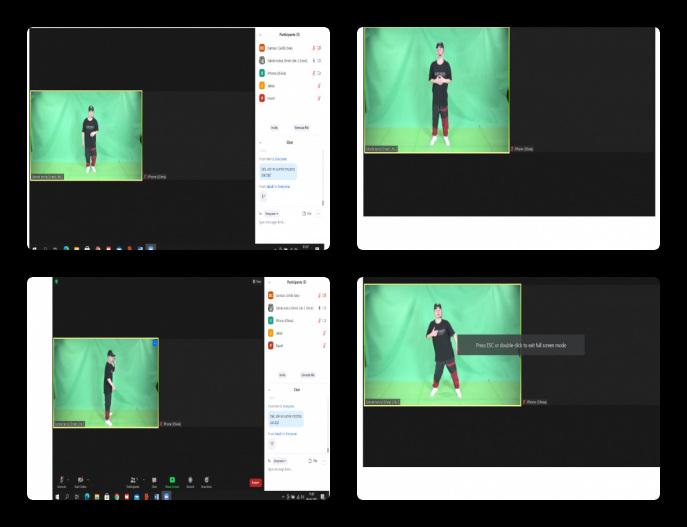Click Unmute Me button in bottom-left Participants panel
This screenshot has width=687, height=527.
tap(308, 375)
